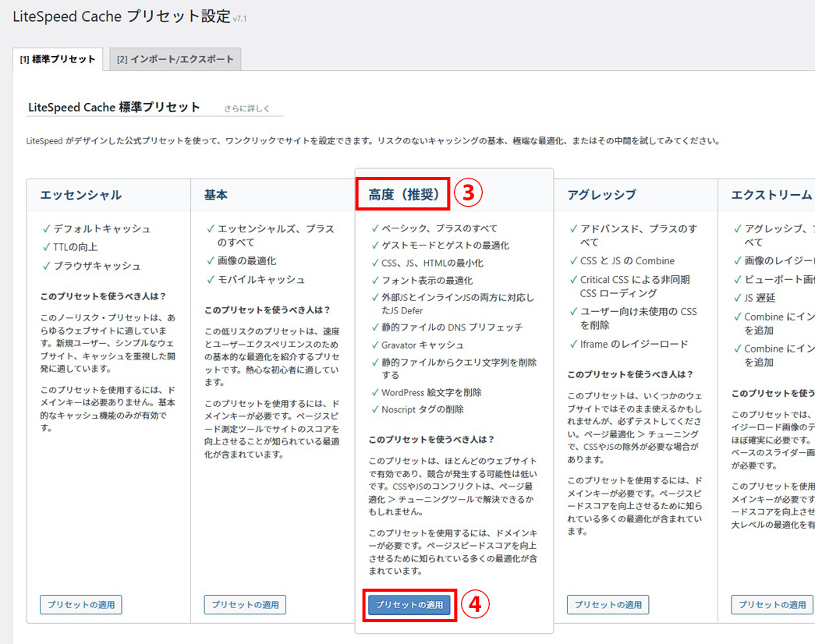Click the page title LiteSpeed Cache プリセット設定

click(x=122, y=16)
